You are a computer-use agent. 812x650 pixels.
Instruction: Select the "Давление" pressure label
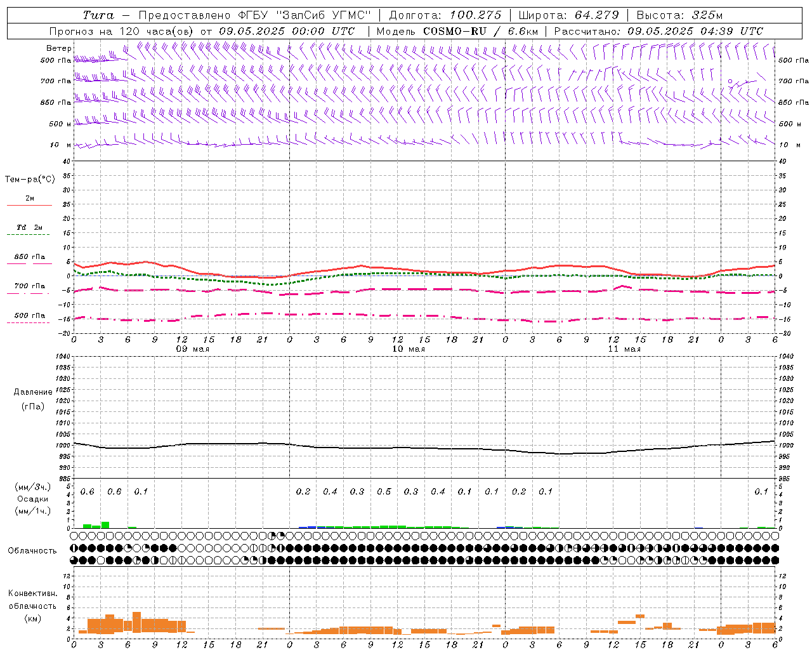tap(33, 392)
